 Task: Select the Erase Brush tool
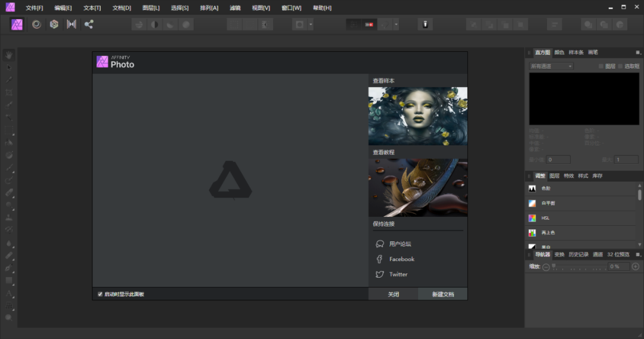point(8,192)
